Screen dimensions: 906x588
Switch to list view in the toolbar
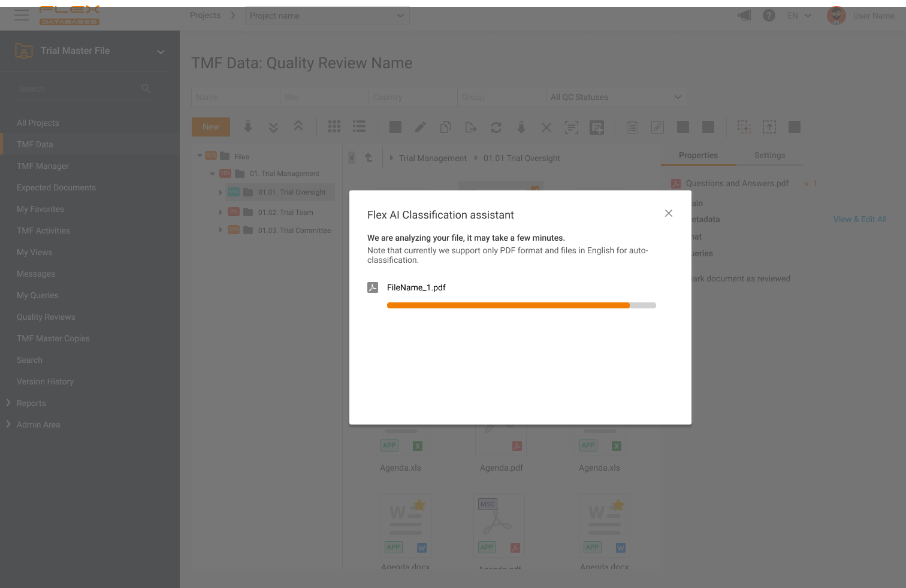coord(359,126)
